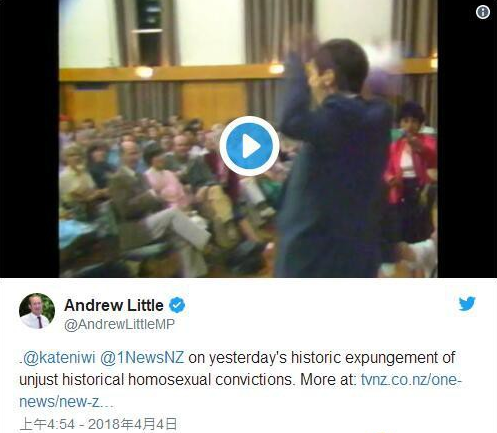
Task: Click the 2018年4月4日 date text
Action: click(132, 424)
